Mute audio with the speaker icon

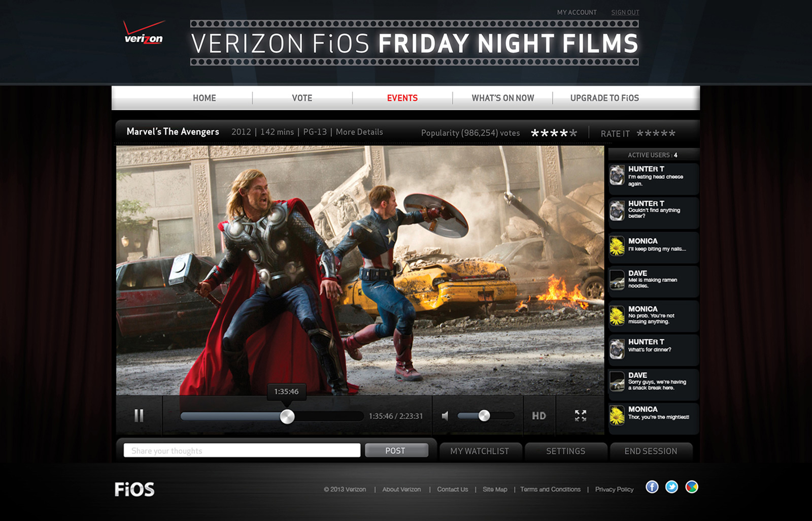click(445, 416)
